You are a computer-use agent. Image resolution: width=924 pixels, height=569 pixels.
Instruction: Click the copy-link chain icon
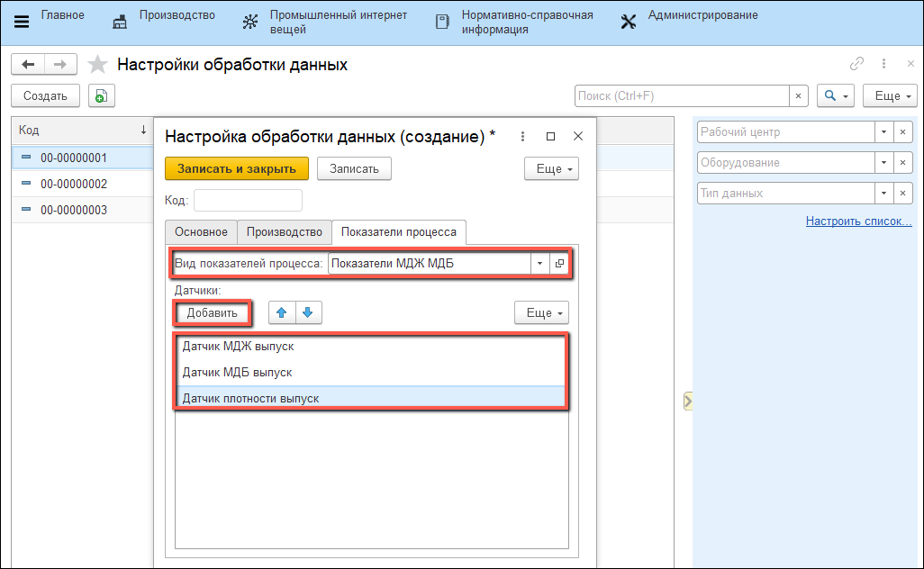[856, 64]
